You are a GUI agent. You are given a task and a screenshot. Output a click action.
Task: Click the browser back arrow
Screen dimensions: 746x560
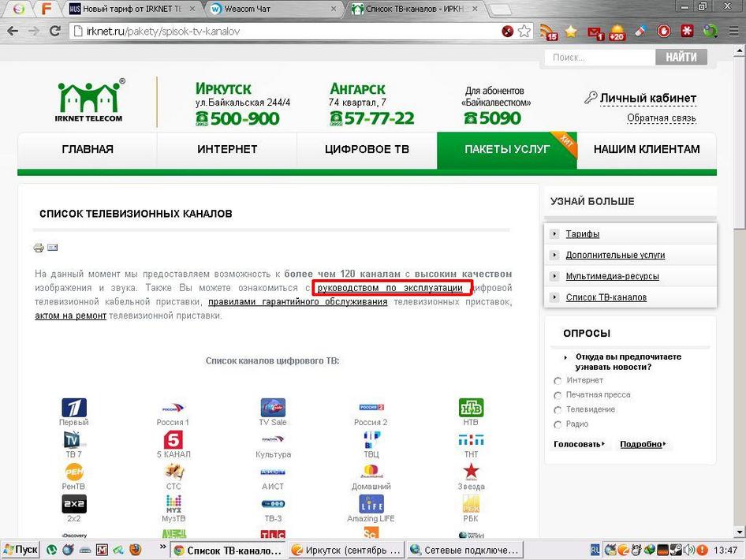pyautogui.click(x=13, y=32)
